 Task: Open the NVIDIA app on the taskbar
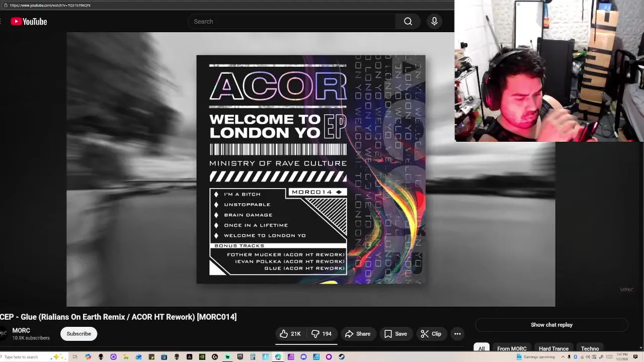(x=202, y=357)
